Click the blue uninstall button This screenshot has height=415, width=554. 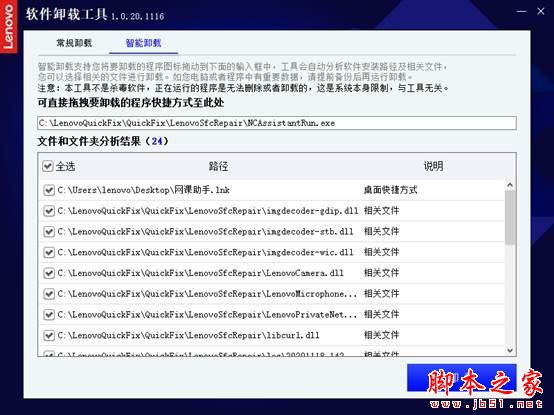pyautogui.click(x=461, y=378)
